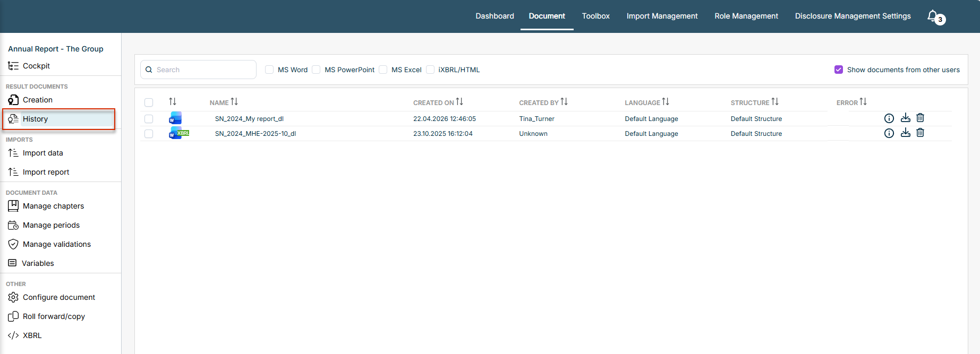Open Role Management tab

[746, 16]
